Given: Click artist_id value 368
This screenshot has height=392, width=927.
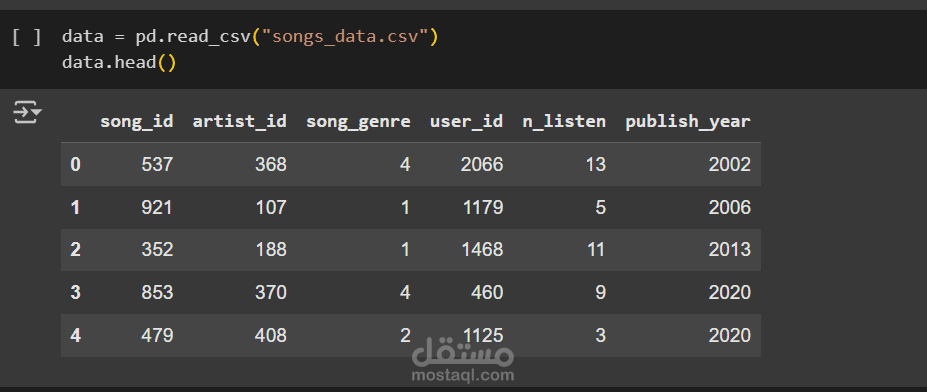Looking at the screenshot, I should click(271, 164).
